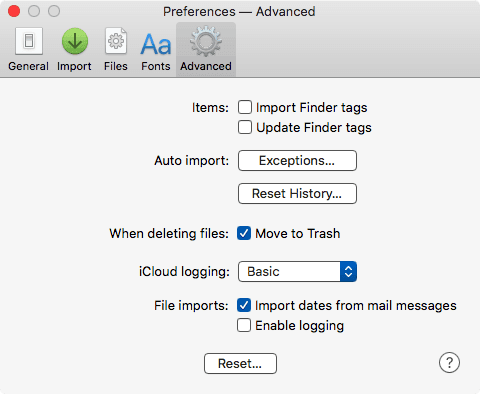
Task: Uncheck Move to Trash option
Action: (x=244, y=233)
